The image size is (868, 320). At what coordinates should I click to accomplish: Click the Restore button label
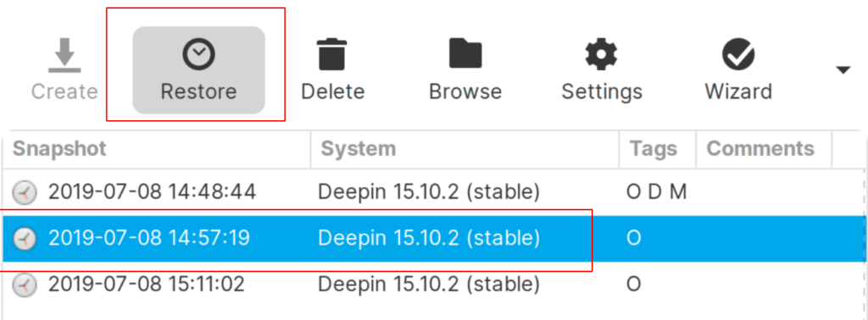[198, 91]
